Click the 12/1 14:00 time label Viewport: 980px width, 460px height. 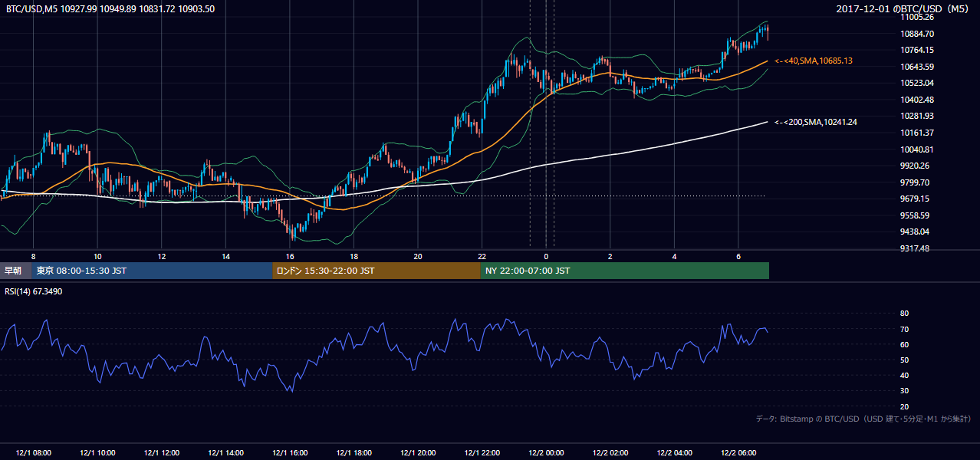[x=225, y=453]
